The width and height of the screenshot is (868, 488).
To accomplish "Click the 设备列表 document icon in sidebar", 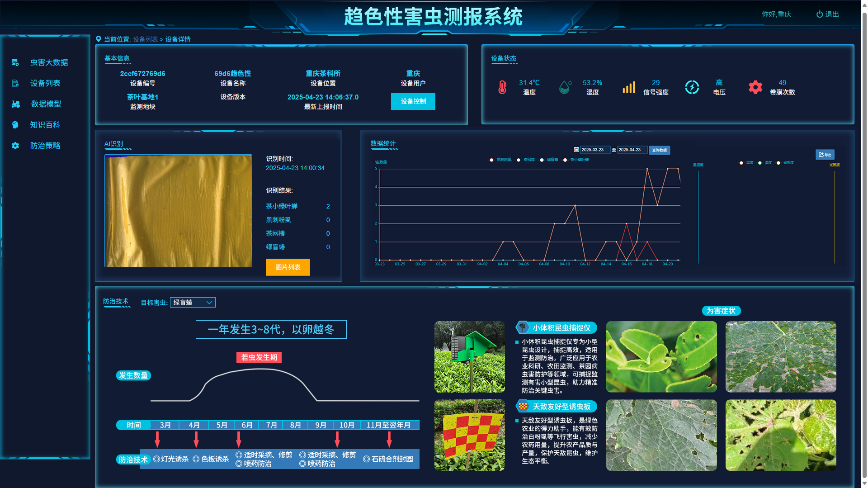I will (x=15, y=83).
